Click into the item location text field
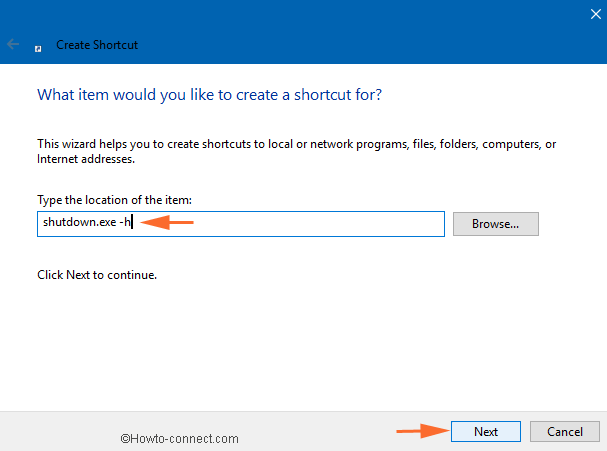 241,224
